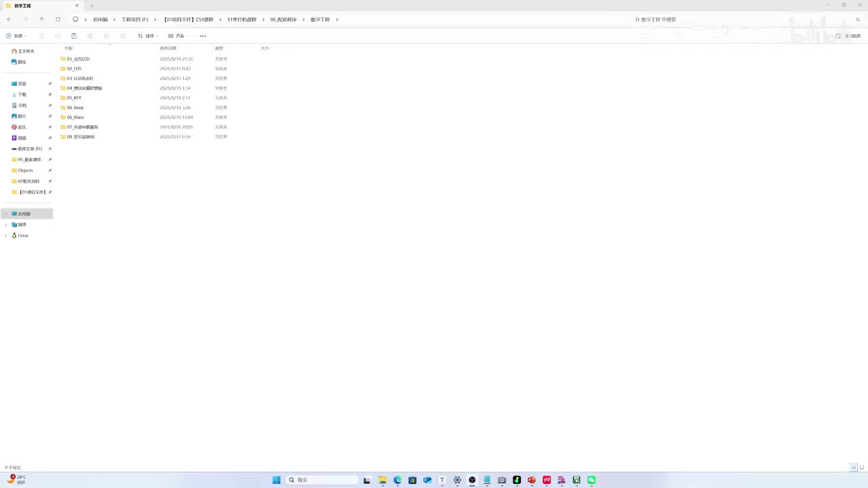Viewport: 868px width, 488px height.
Task: Open the Sort dropdown menu
Action: coord(147,36)
